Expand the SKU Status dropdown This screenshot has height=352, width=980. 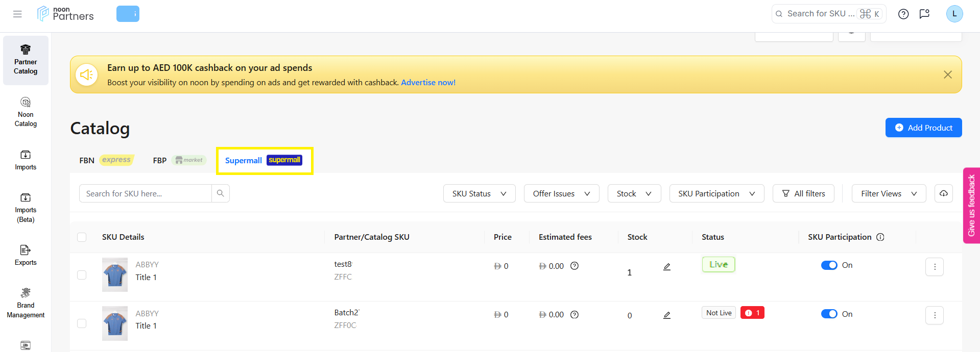[480, 193]
